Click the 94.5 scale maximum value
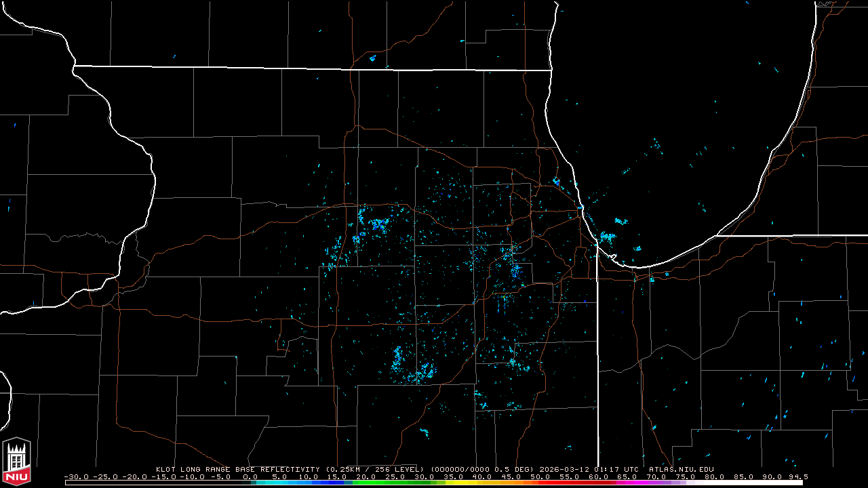 click(x=798, y=476)
